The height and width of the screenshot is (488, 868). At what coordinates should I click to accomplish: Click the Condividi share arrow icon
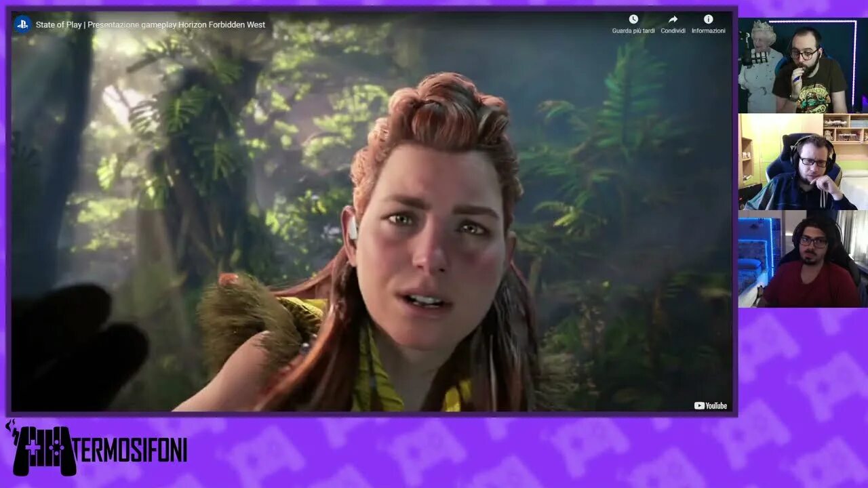(673, 20)
